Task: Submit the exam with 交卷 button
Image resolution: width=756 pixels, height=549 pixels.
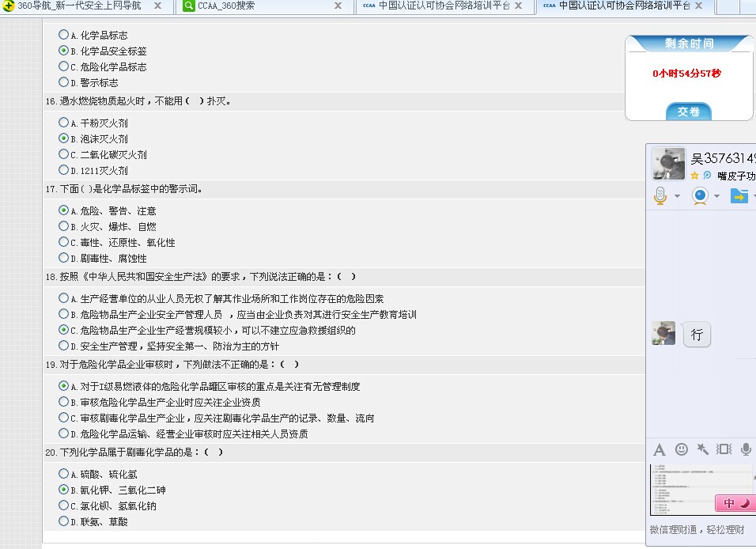Action: click(x=689, y=112)
